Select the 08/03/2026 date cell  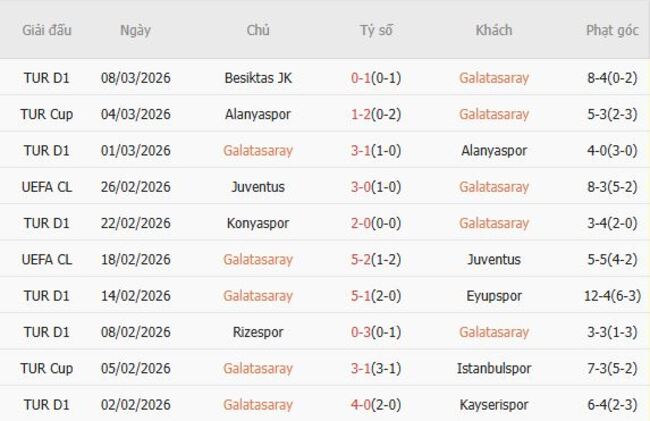pos(135,78)
